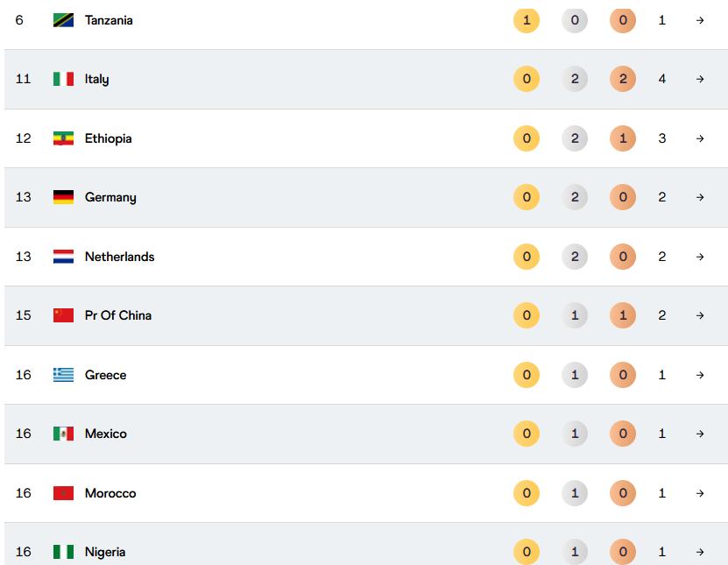Expand Morocco row with its arrow
728x565 pixels.
click(x=700, y=493)
